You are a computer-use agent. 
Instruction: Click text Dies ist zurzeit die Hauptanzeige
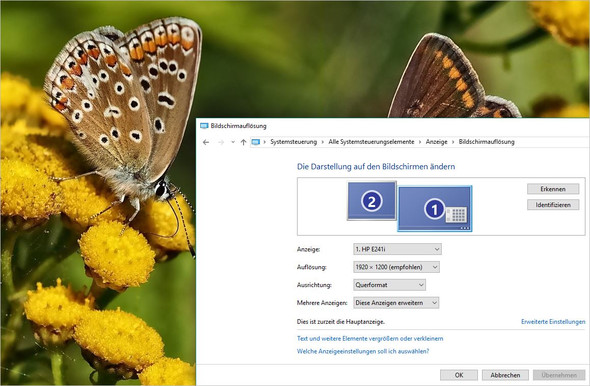341,322
